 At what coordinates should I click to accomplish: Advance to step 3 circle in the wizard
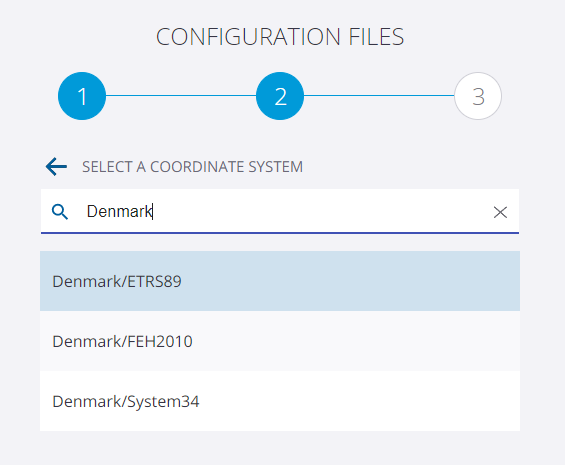478,96
